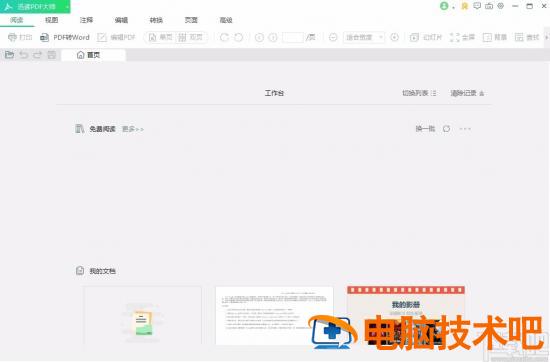Go to the next page arrow
This screenshot has width=550, height=362.
(273, 37)
